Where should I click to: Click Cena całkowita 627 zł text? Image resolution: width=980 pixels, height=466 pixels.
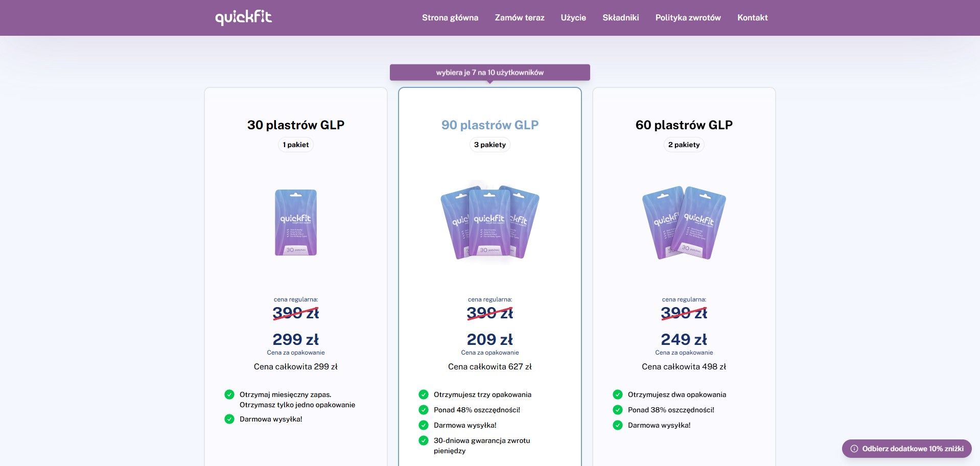tap(490, 366)
